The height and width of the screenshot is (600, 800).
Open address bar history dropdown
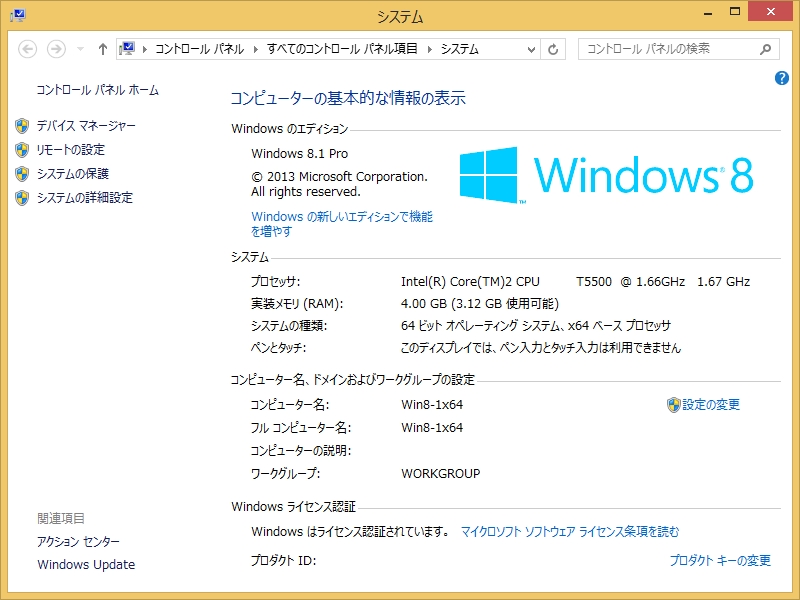(531, 49)
